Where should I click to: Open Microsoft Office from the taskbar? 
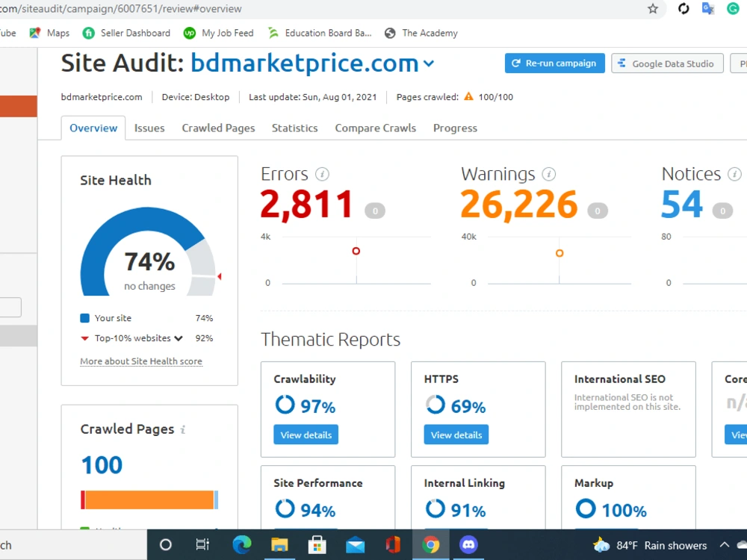pos(393,544)
